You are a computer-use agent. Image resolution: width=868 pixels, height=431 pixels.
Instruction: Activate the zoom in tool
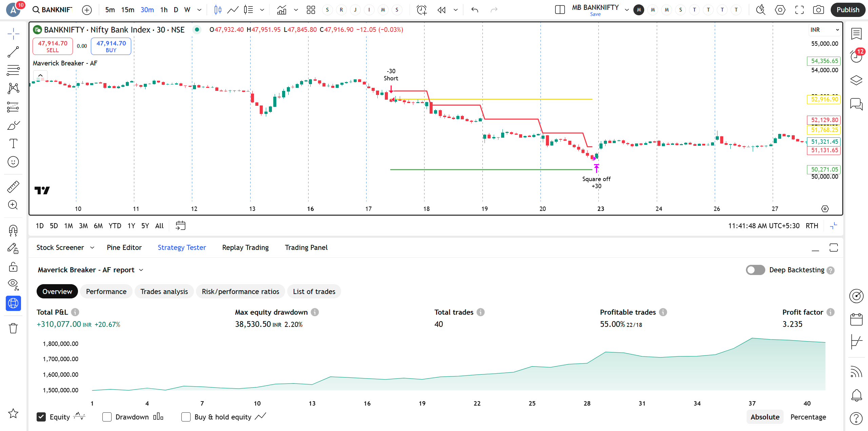coord(13,205)
